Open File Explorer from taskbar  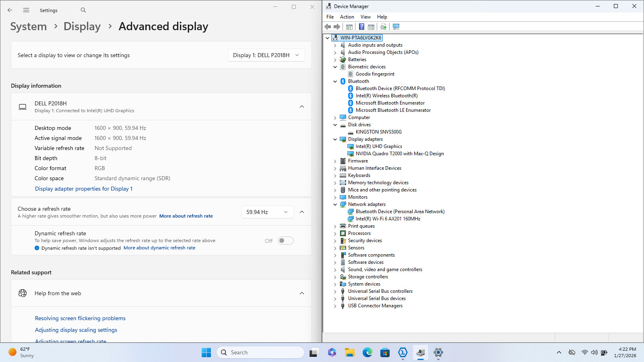click(x=350, y=352)
